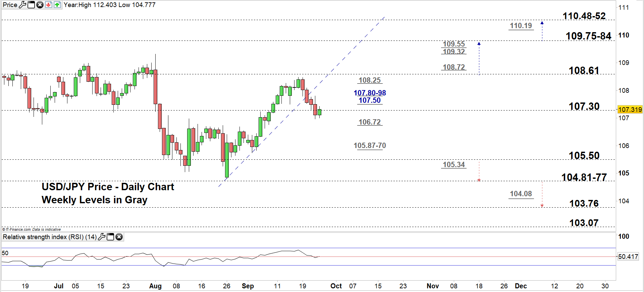Click the RSI panel window icon
Viewport: 644px width, 292px height.
(x=110, y=237)
